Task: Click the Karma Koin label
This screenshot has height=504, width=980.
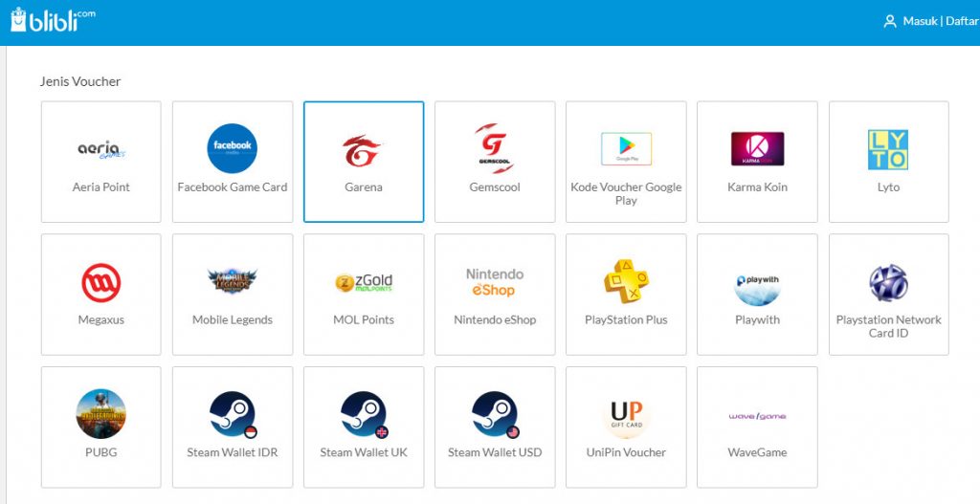Action: 758,186
